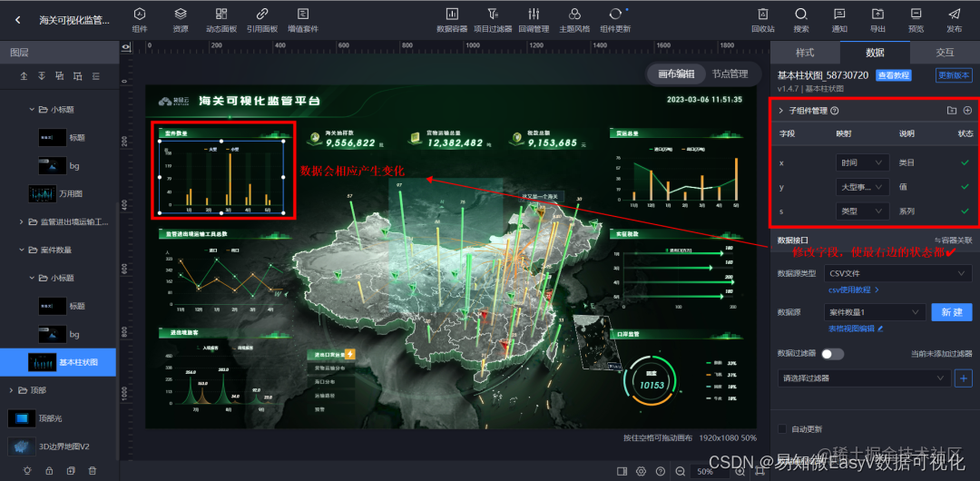Open the x field 时间 mapping dropdown

[863, 162]
